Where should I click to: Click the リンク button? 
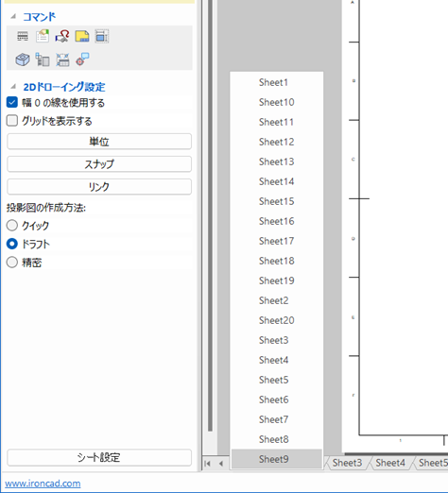pyautogui.click(x=99, y=187)
